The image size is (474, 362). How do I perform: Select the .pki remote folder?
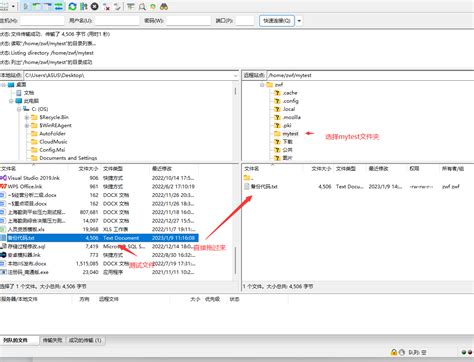coord(287,125)
